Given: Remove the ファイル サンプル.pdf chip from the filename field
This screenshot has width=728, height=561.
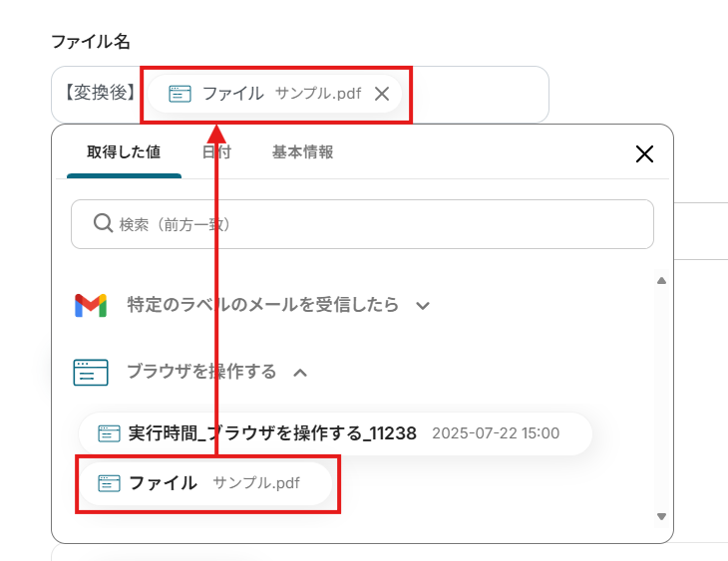Looking at the screenshot, I should click(382, 94).
